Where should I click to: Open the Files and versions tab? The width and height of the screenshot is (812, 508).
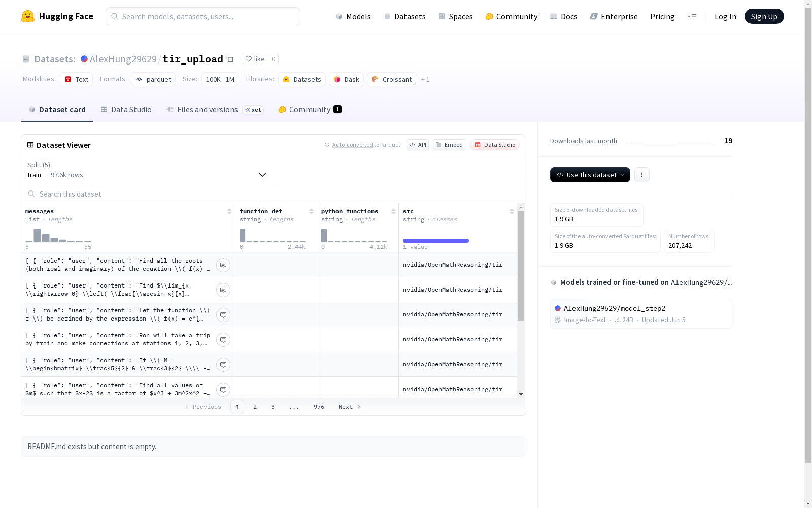click(x=215, y=110)
